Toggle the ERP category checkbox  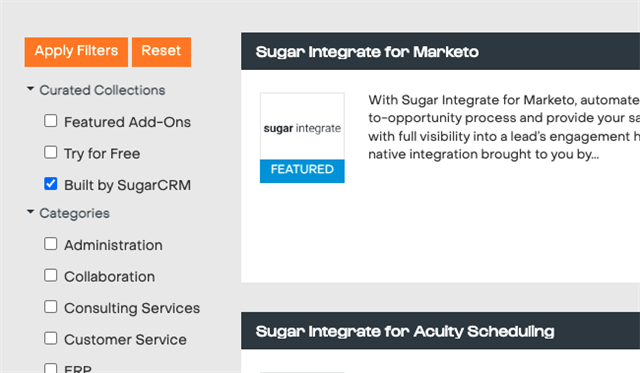coord(51,368)
